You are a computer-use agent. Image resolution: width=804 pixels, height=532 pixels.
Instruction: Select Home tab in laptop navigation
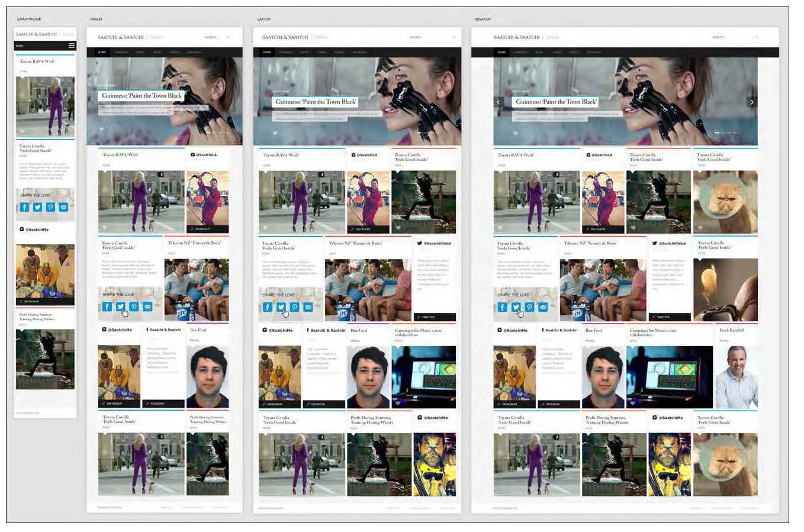(x=267, y=52)
